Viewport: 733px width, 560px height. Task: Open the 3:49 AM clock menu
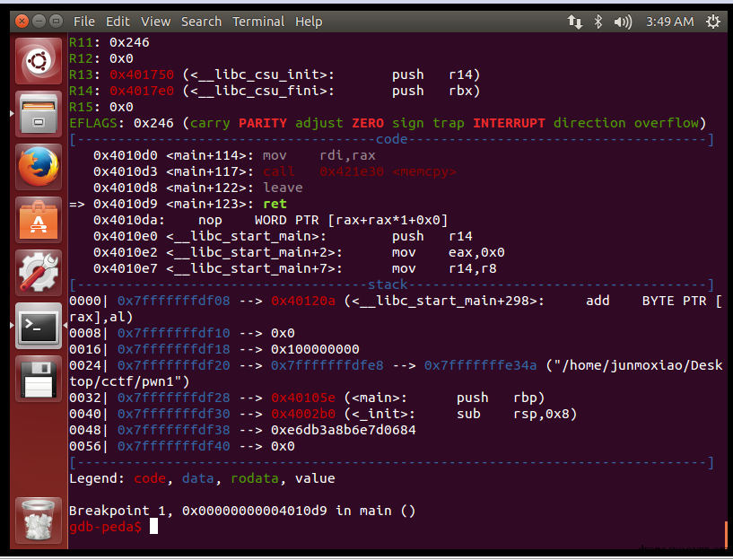(669, 22)
